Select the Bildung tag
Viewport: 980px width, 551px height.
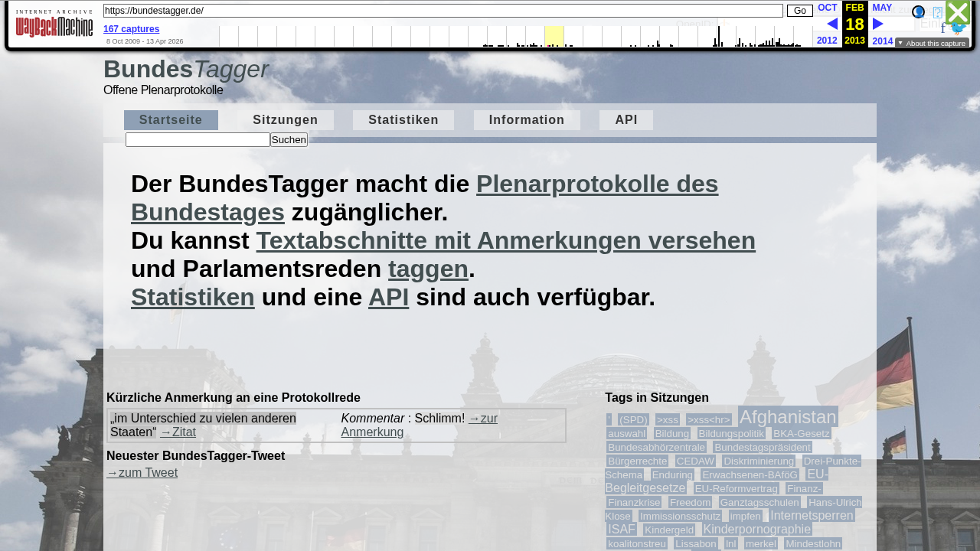click(672, 433)
